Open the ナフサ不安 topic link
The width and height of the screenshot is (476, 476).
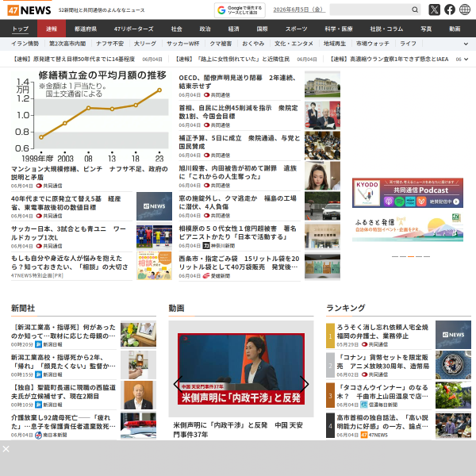(110, 44)
